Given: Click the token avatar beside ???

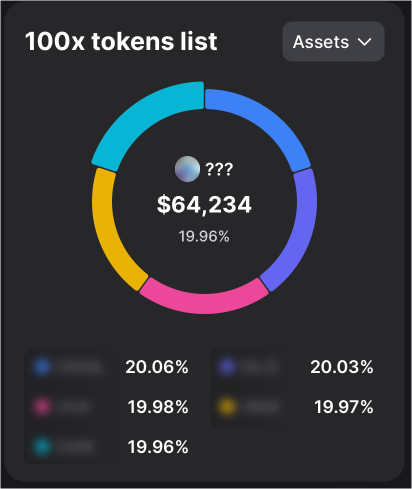Looking at the screenshot, I should point(187,169).
